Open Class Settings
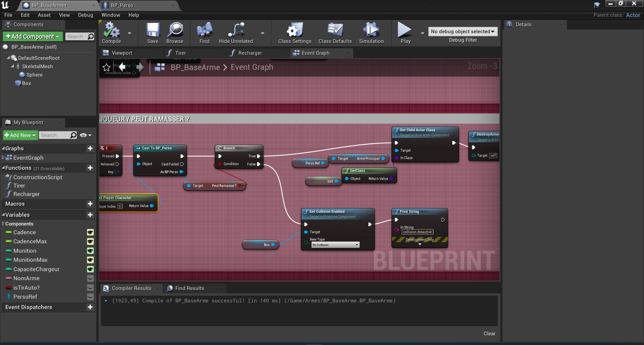The height and width of the screenshot is (345, 644). tap(295, 33)
